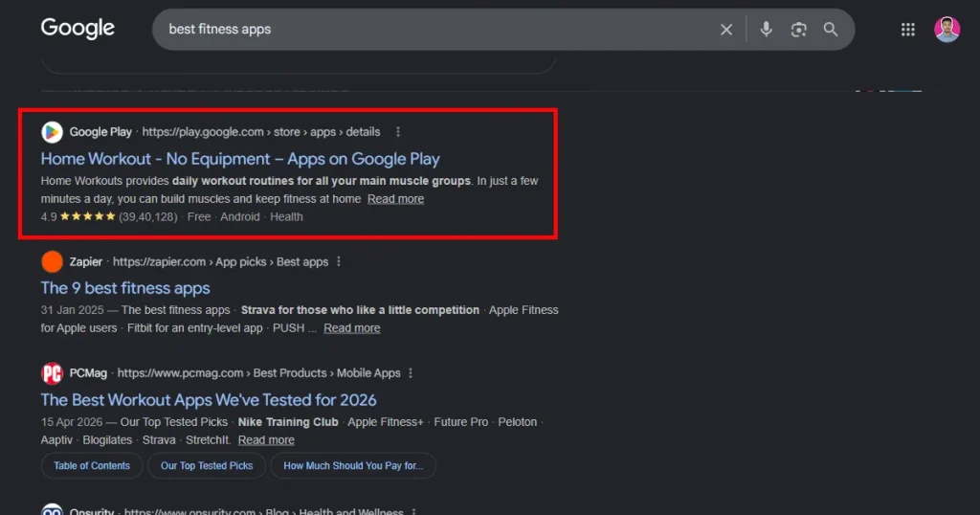Click the Google logo
The width and height of the screenshot is (980, 515).
[x=78, y=29]
